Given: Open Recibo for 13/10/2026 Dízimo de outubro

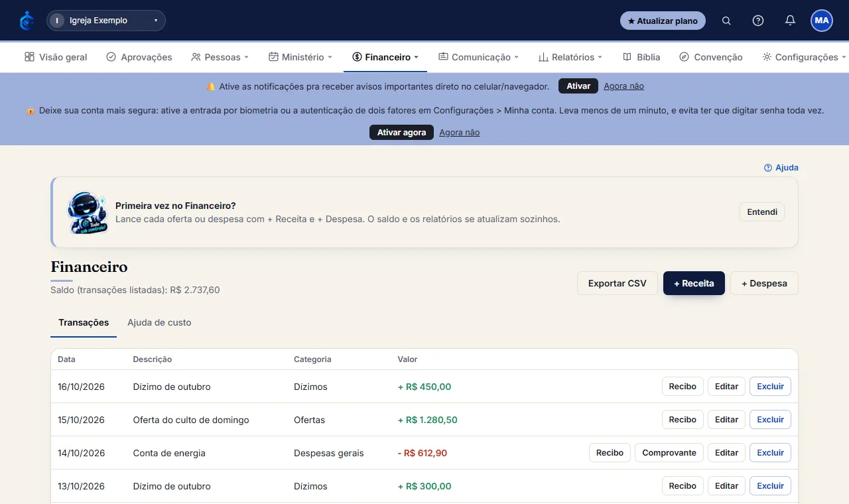Looking at the screenshot, I should (683, 486).
